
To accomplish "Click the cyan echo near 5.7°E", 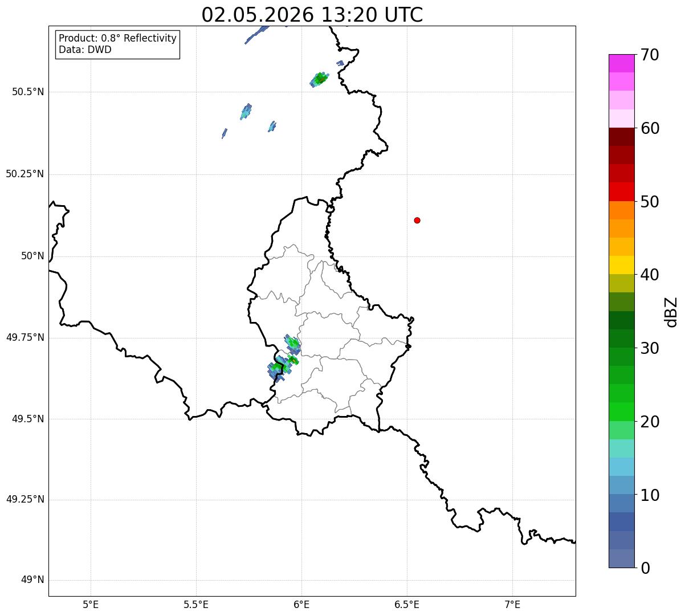I will (x=246, y=111).
